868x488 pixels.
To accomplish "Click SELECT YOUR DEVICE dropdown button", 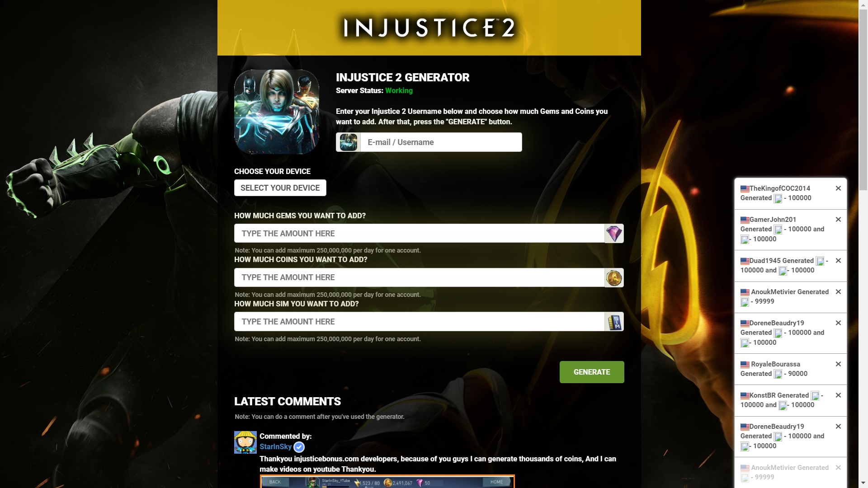I will 280,188.
